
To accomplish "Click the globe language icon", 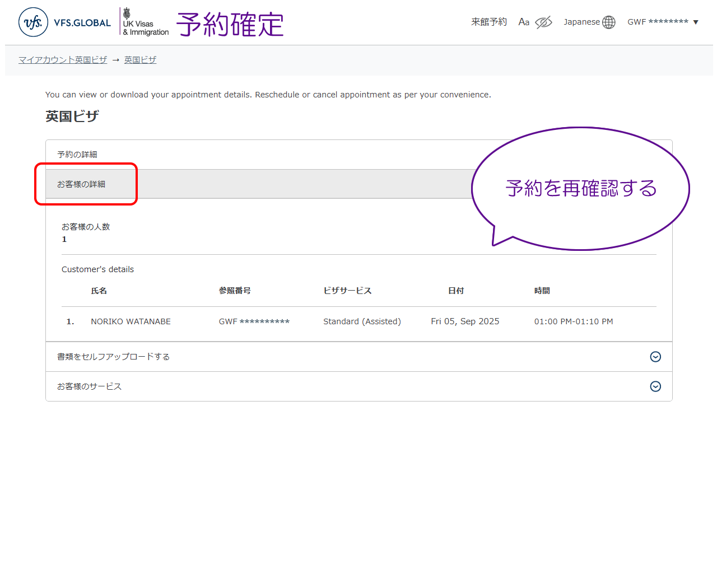I will [609, 22].
